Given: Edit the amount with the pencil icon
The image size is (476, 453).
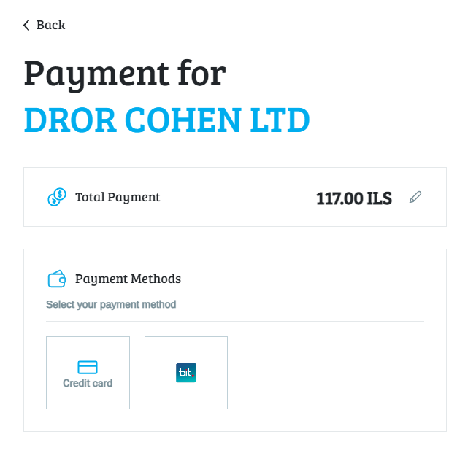Looking at the screenshot, I should [415, 197].
